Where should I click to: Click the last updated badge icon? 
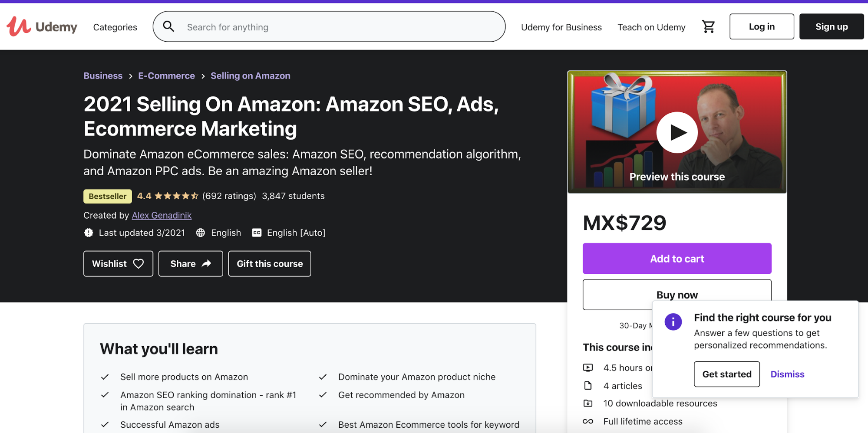point(89,233)
